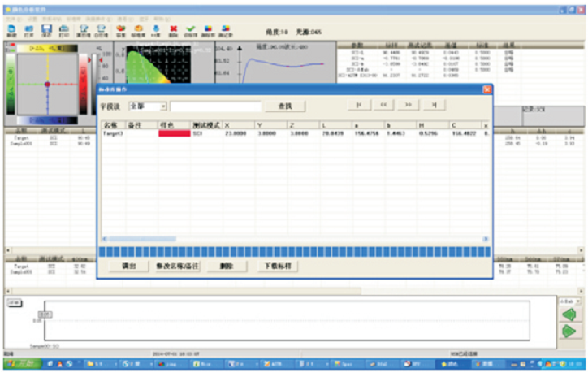Select the red 样色 swatch of Target3
Image resolution: width=588 pixels, height=373 pixels.
click(x=173, y=133)
